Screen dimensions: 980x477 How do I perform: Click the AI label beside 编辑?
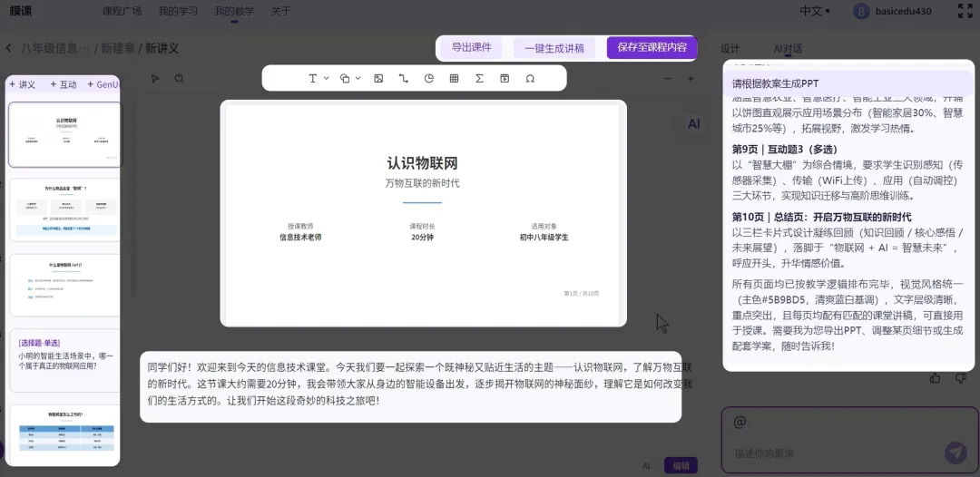[x=646, y=466]
